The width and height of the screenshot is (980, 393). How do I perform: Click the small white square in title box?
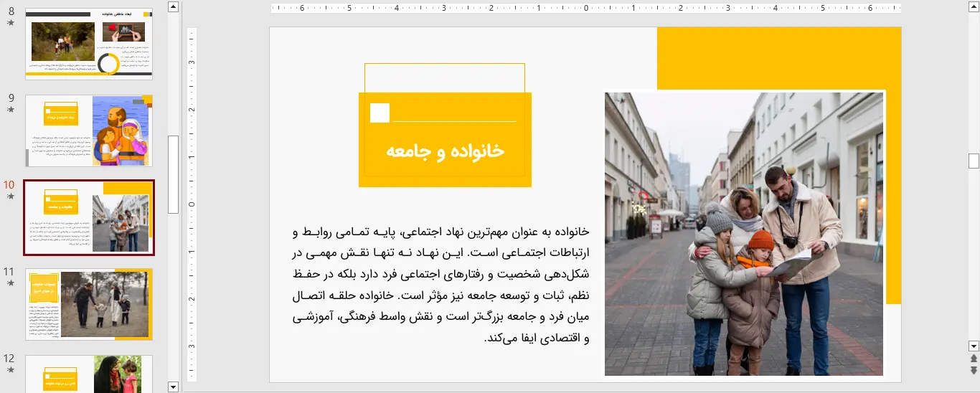click(380, 113)
